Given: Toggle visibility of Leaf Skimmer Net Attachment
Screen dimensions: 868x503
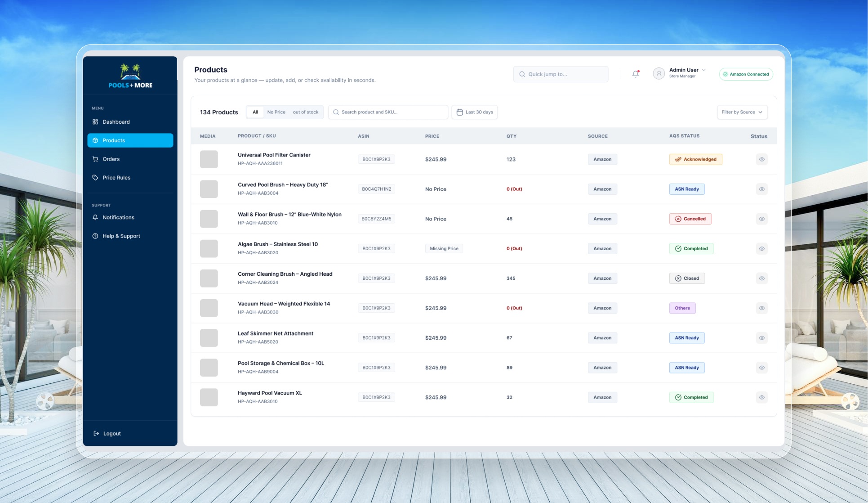Looking at the screenshot, I should click(761, 338).
